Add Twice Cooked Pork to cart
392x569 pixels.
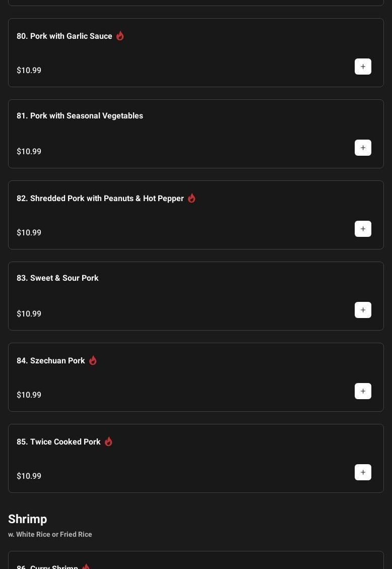click(363, 472)
